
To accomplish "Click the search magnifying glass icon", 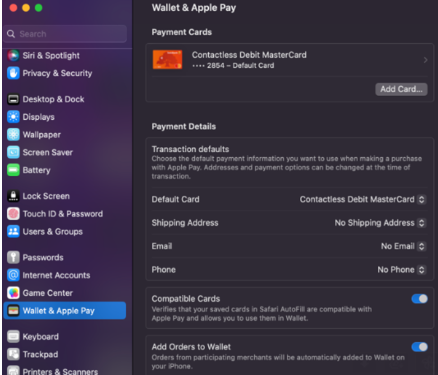I will [11, 34].
